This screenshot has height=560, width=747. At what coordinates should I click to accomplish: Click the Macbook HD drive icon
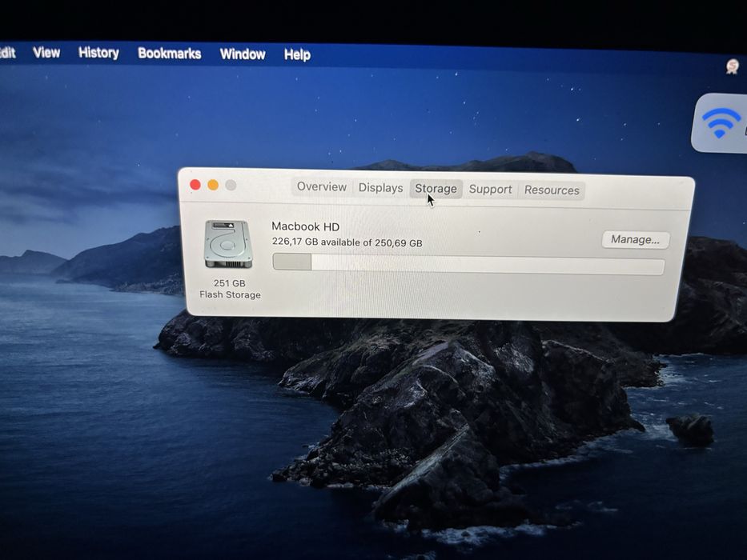[228, 244]
